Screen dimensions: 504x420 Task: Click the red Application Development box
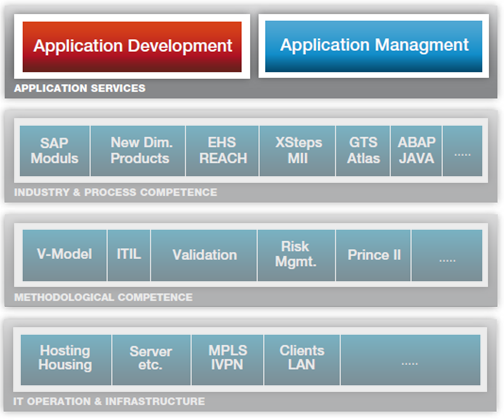132,47
